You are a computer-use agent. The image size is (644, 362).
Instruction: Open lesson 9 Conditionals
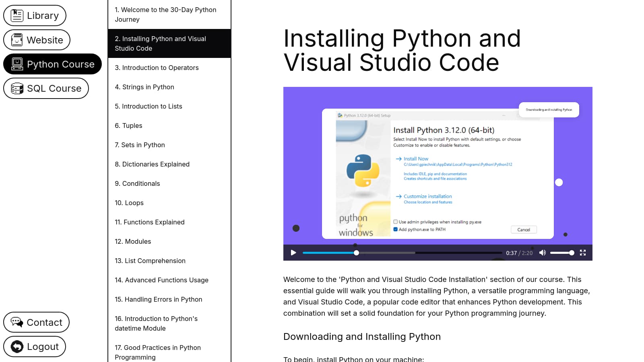click(169, 183)
